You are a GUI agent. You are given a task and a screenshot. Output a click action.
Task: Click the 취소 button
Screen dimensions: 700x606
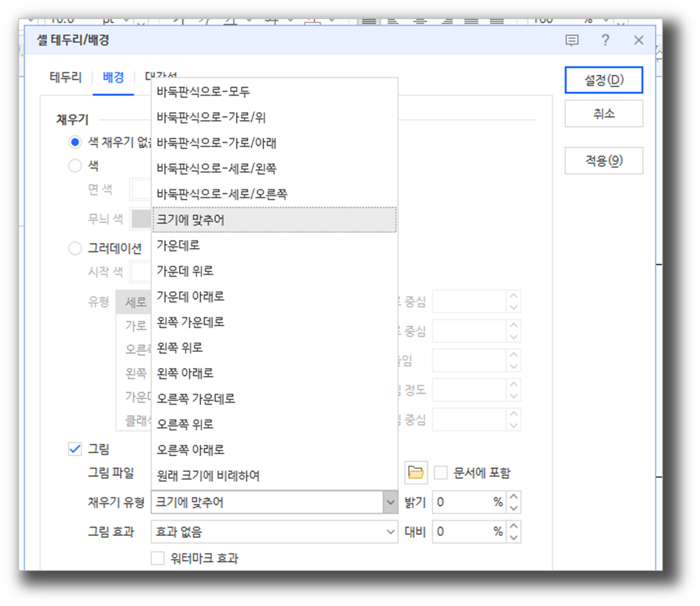click(604, 113)
